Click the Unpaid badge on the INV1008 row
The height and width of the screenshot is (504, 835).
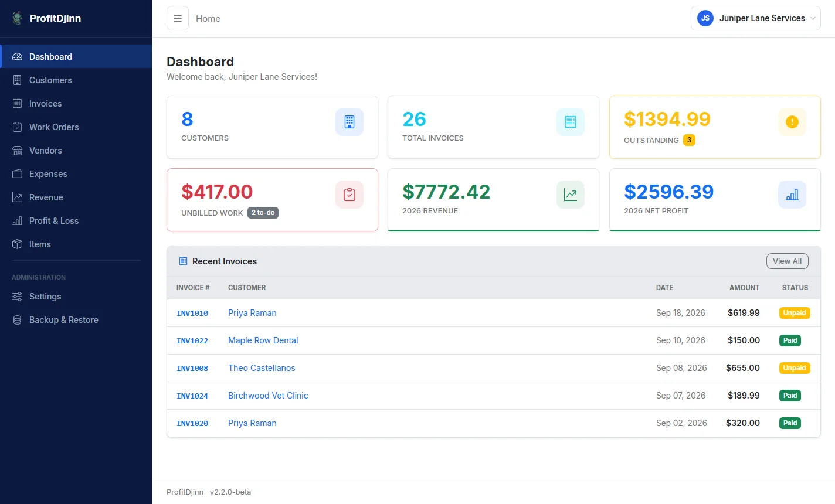coord(795,368)
